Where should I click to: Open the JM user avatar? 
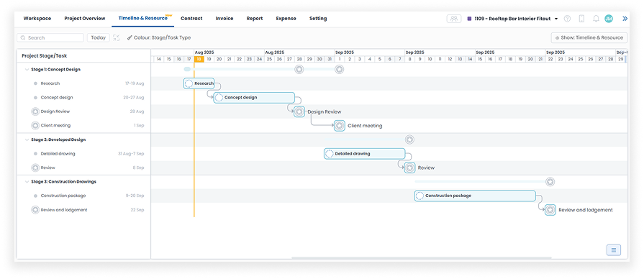point(609,19)
